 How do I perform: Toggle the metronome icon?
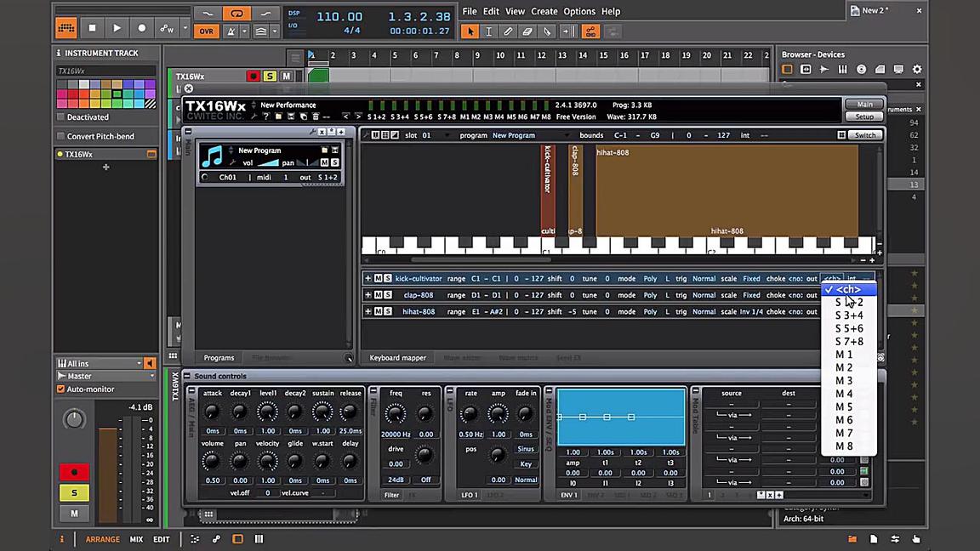[231, 31]
